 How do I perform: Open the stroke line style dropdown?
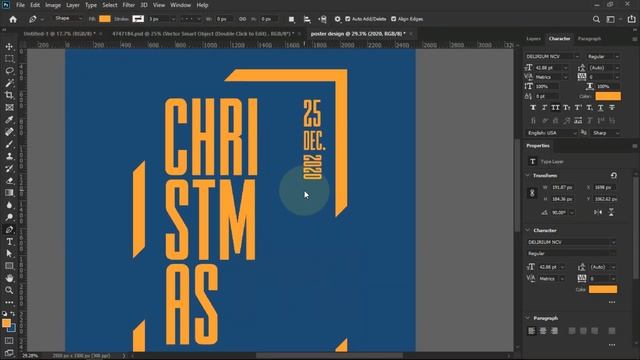191,19
